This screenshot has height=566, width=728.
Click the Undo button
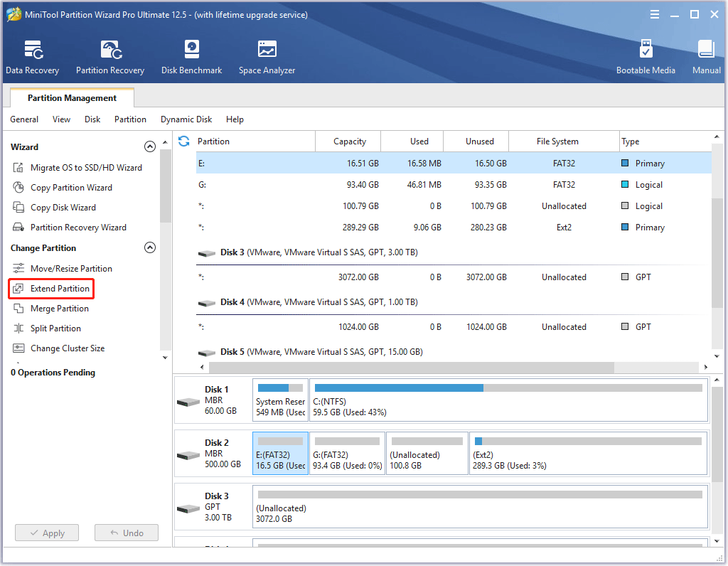pos(127,533)
